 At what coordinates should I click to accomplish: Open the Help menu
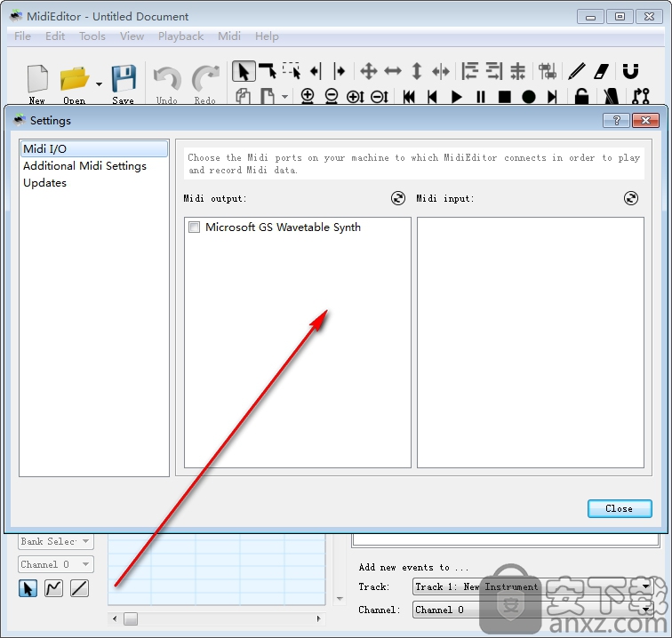coord(267,36)
